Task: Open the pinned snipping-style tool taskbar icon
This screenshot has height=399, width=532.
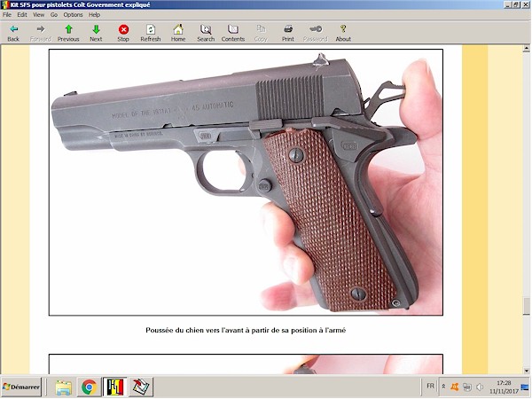Action: click(x=141, y=387)
